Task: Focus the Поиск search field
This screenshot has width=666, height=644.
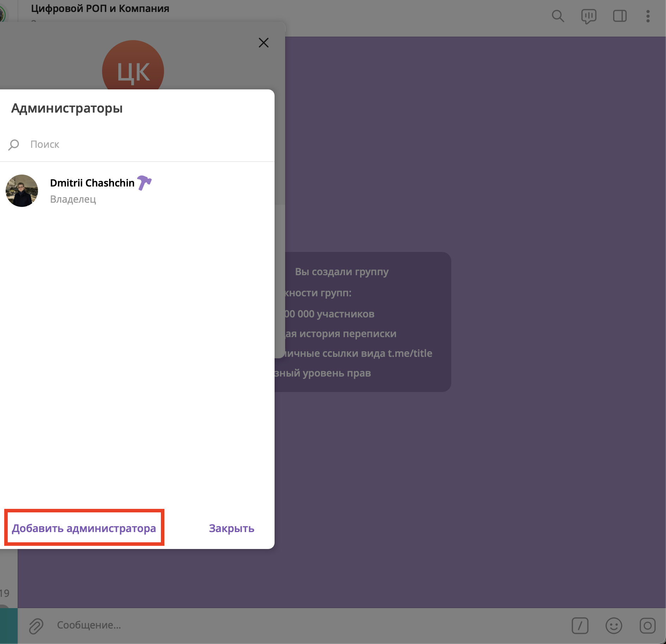Action: tap(141, 144)
